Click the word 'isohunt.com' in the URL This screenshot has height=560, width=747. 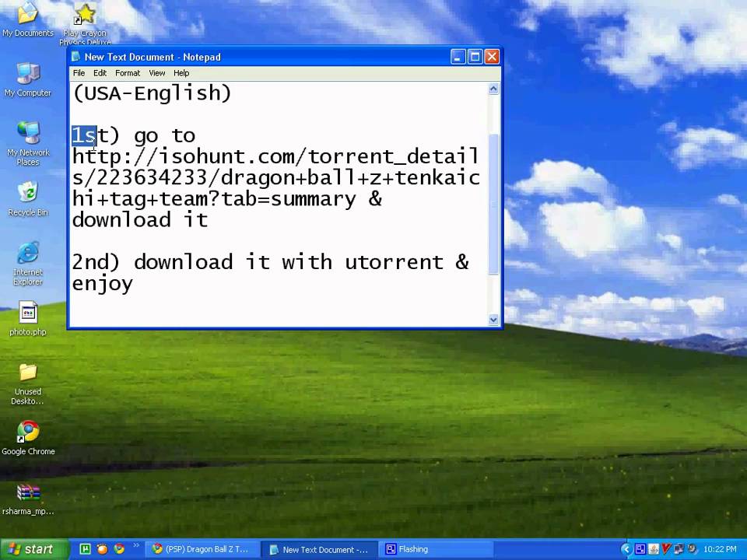tap(226, 156)
